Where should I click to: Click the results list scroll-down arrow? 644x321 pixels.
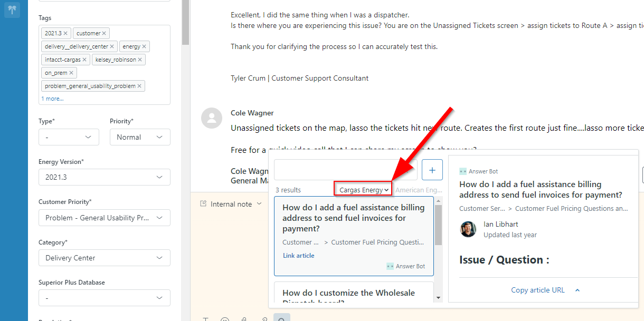click(x=438, y=298)
